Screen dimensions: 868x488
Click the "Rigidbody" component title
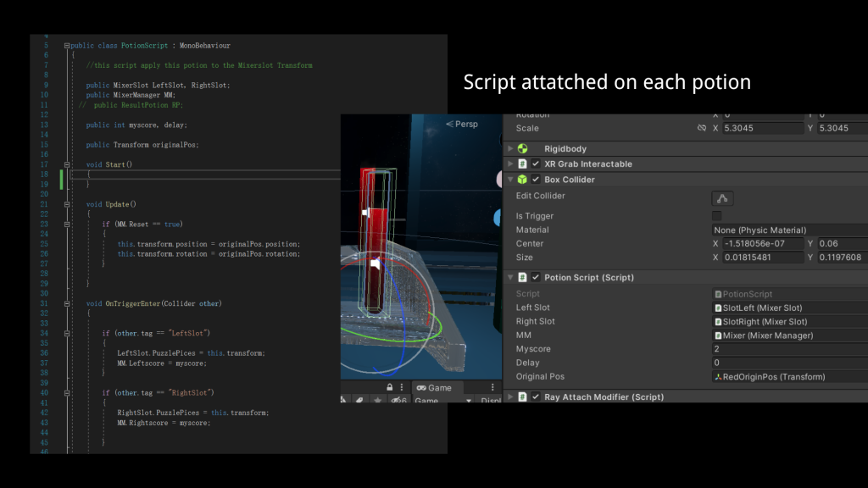point(565,149)
